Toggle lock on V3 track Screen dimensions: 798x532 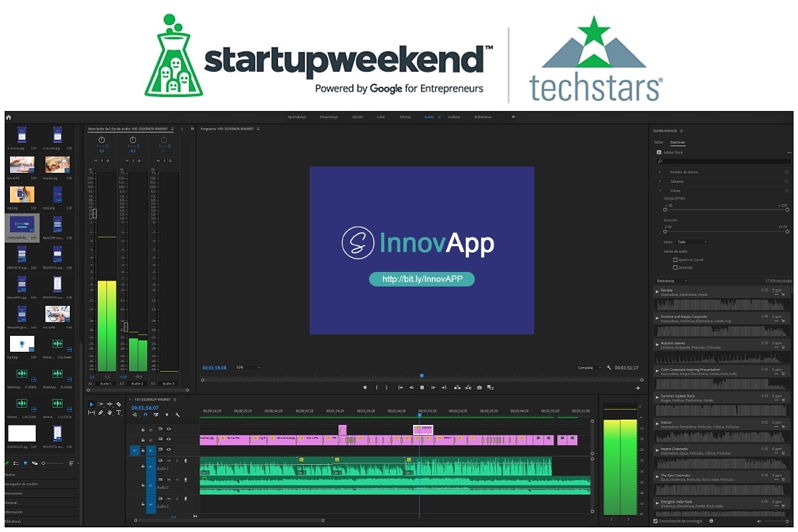click(143, 430)
